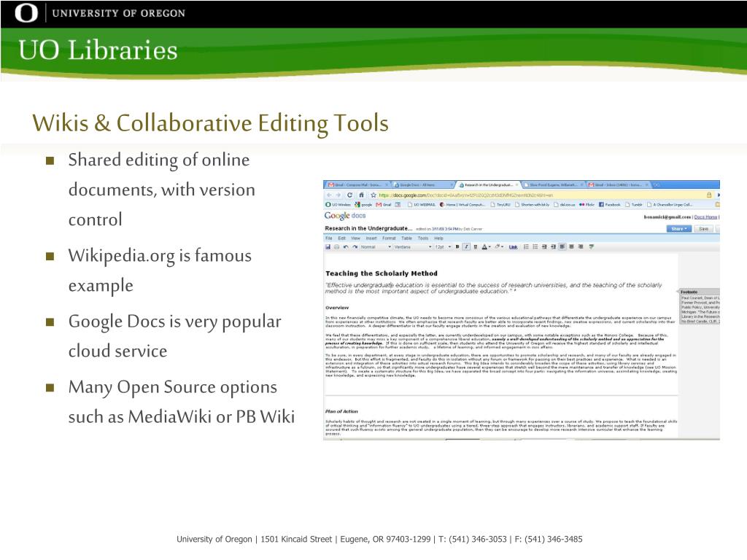
Task: Open the text color picker
Action: pos(485,246)
